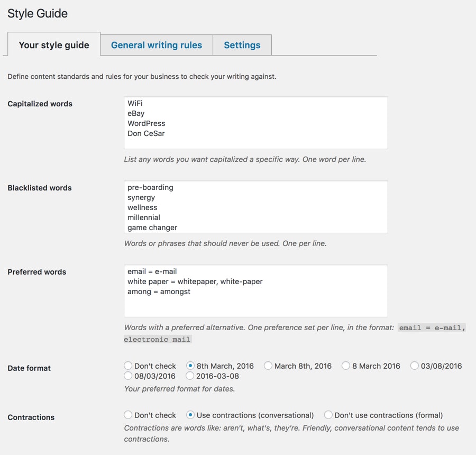
Task: Select the "2016-03-08" date format
Action: point(190,376)
